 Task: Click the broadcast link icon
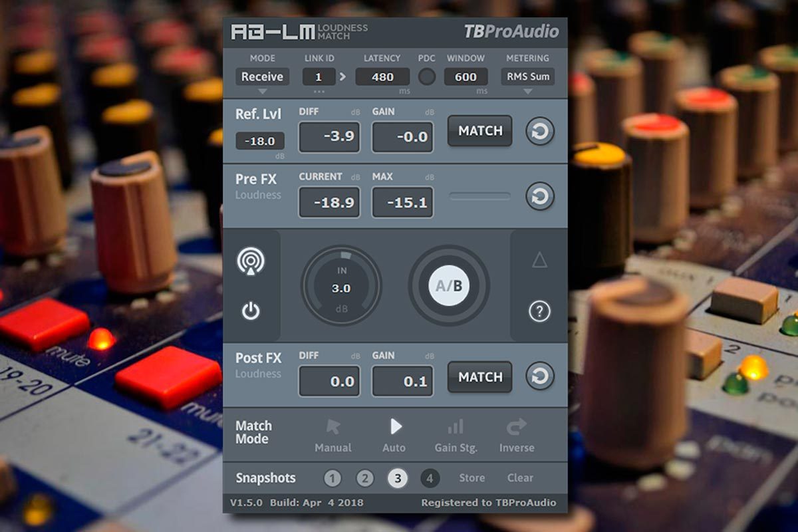[x=251, y=262]
